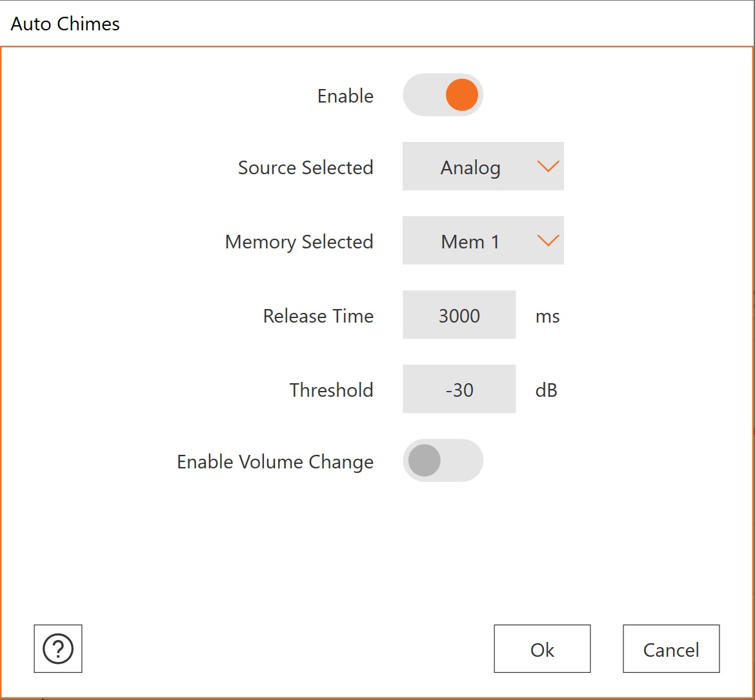Screen dimensions: 755x700
Task: Focus the Release Time field showing 3000
Action: (459, 315)
